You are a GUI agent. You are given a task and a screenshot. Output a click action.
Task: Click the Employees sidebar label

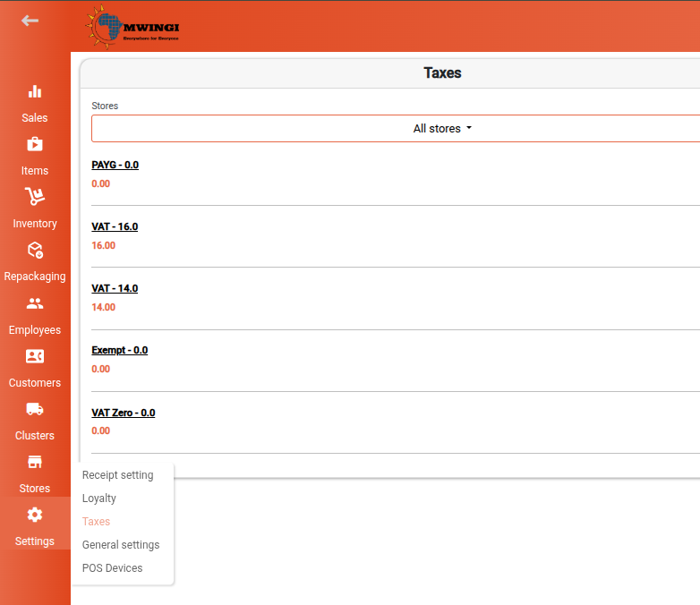click(x=35, y=330)
